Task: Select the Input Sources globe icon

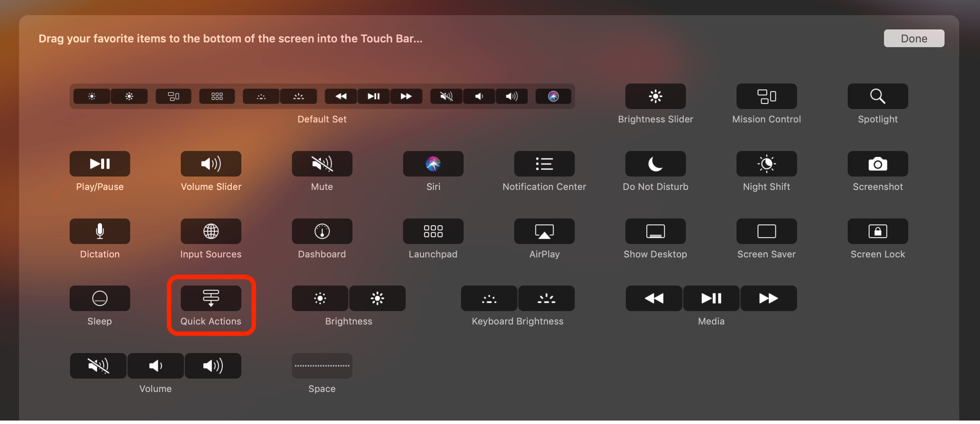Action: 211,231
